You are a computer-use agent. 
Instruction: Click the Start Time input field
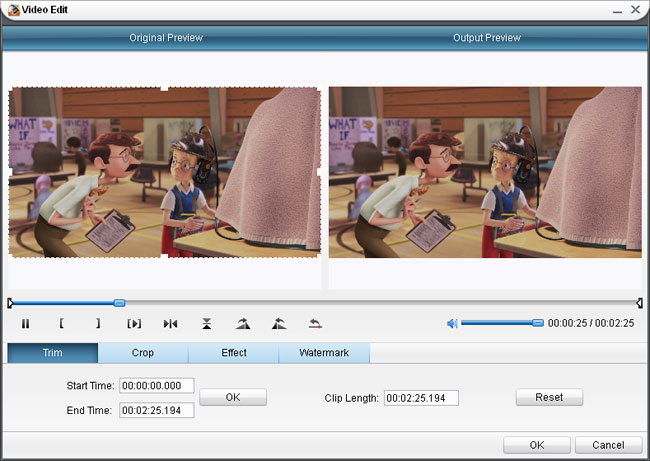click(x=157, y=386)
